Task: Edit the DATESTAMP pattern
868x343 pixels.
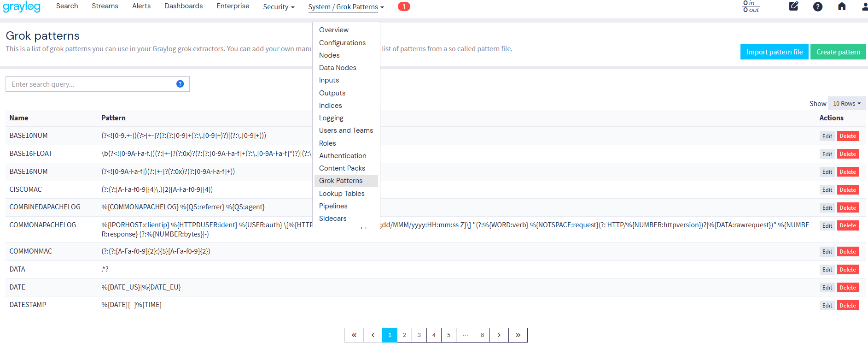Action: pyautogui.click(x=827, y=306)
